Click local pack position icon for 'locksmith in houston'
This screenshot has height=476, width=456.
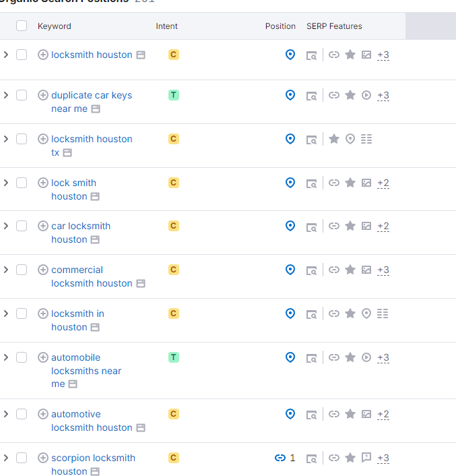(290, 314)
